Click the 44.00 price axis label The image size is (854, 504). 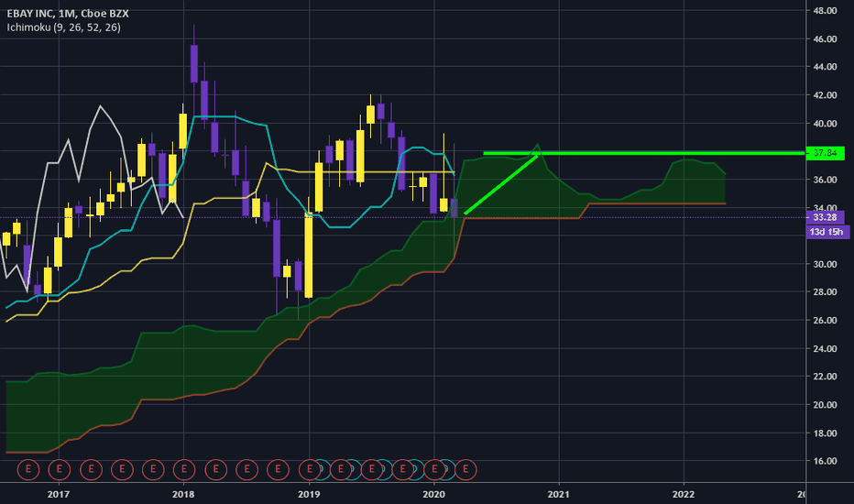coord(825,67)
